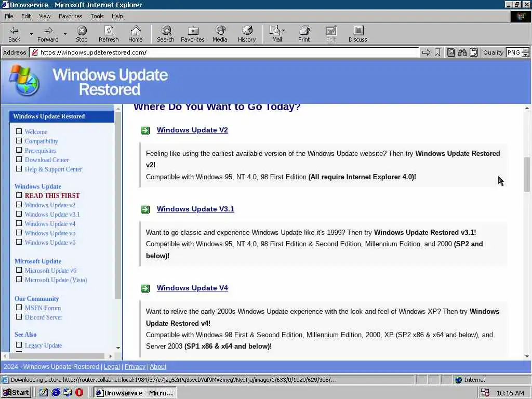Open the Legal footer link
Viewport: 532px width, 399px height.
click(x=112, y=367)
